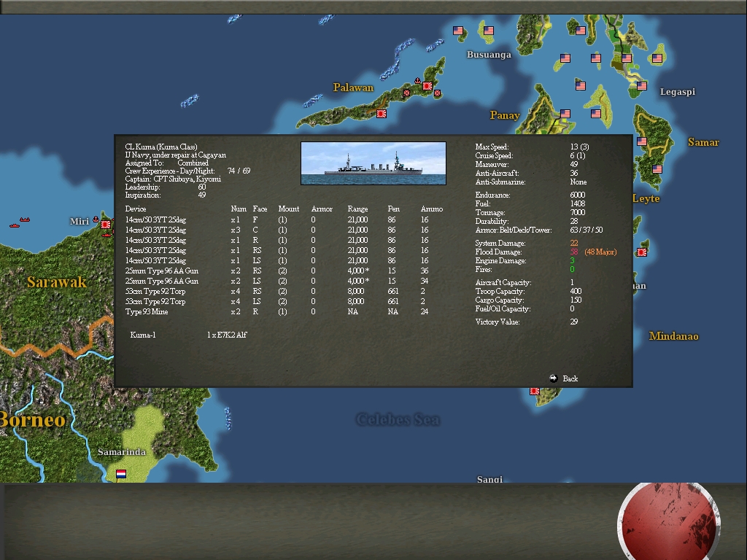Image resolution: width=747 pixels, height=560 pixels.
Task: Select crossed red marker east of Palawan flag
Action: pyautogui.click(x=438, y=93)
